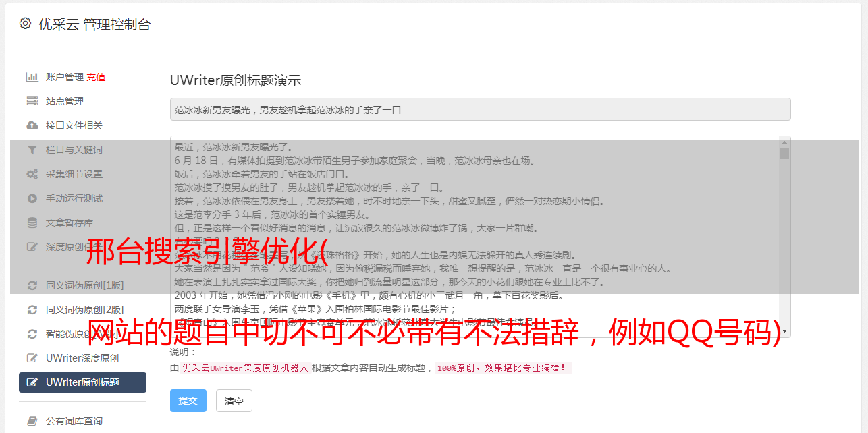Image resolution: width=868 pixels, height=433 pixels.
Task: Click the scroll-up arrow of the article box
Action: pos(784,142)
